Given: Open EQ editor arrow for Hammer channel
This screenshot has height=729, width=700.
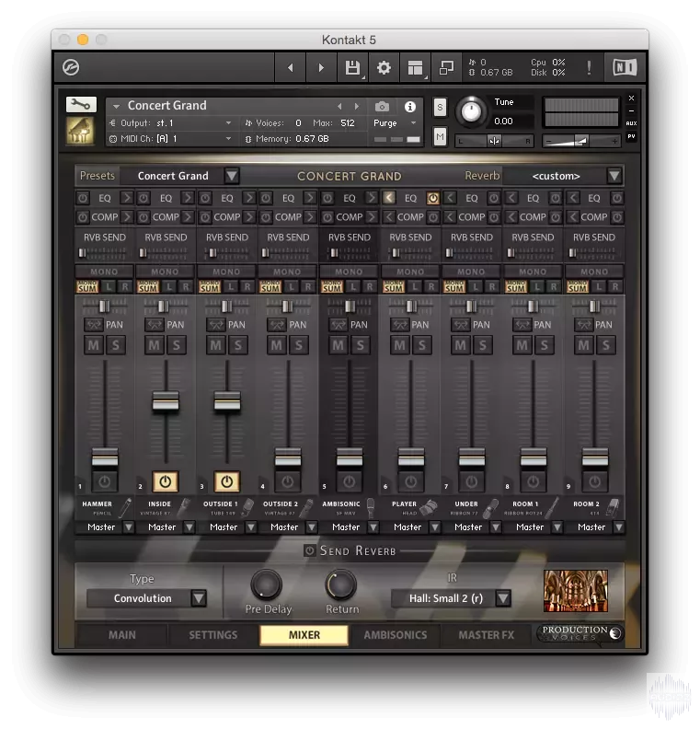Looking at the screenshot, I should coord(126,198).
